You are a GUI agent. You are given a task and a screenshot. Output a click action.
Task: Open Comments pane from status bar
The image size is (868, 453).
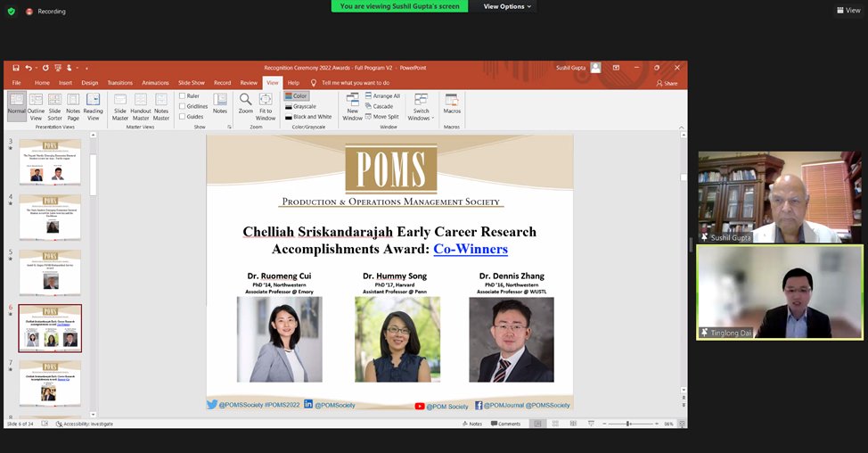pyautogui.click(x=505, y=424)
